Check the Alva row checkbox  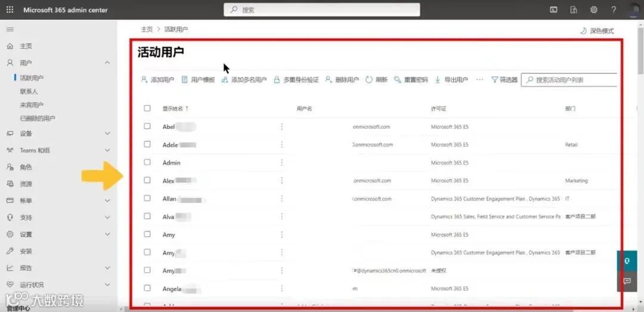tap(147, 216)
